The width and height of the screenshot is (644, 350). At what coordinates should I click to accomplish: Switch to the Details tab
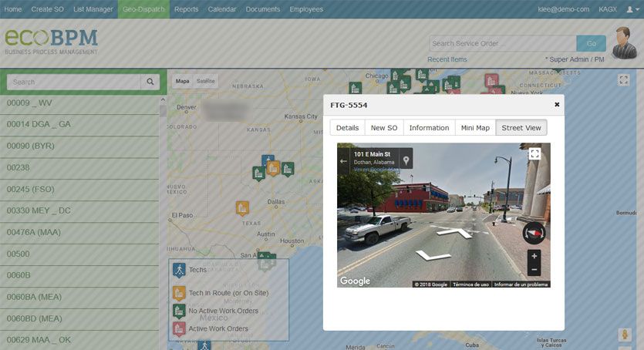point(348,128)
